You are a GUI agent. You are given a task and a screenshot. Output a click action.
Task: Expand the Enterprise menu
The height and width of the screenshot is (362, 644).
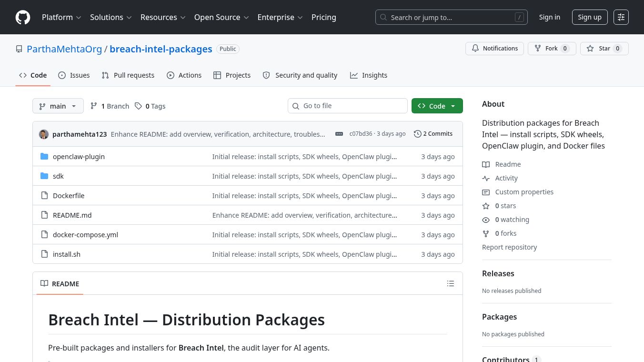(x=280, y=17)
